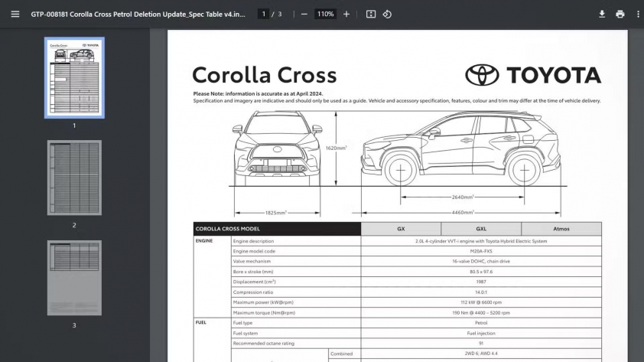This screenshot has width=644, height=362.
Task: Click the PDF file name title
Action: click(138, 14)
